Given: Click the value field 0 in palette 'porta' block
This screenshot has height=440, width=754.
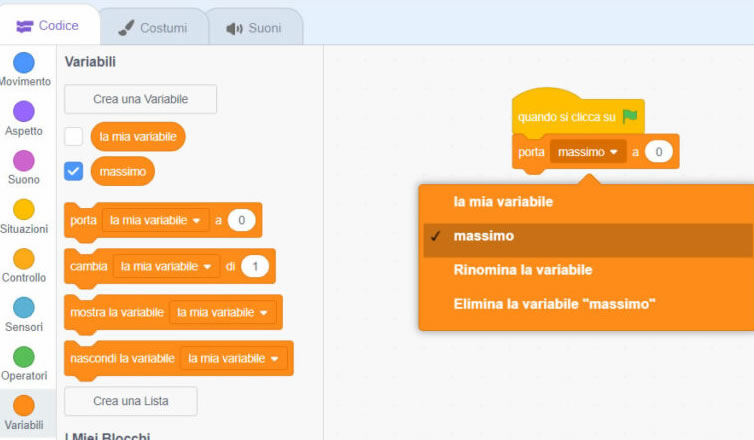Looking at the screenshot, I should click(x=241, y=220).
